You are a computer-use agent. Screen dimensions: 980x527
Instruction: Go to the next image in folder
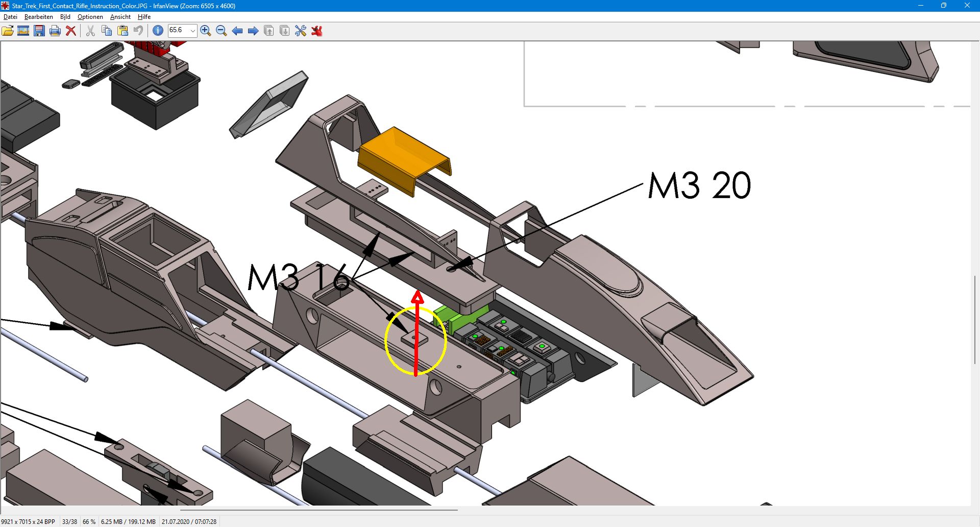point(253,31)
